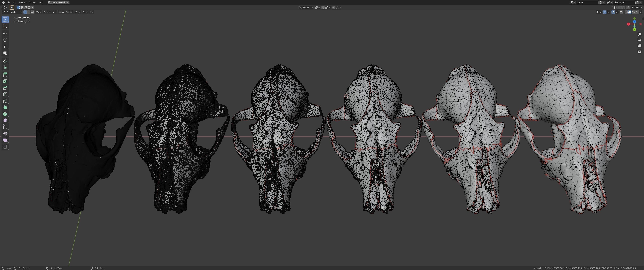Switch to material preview shading
The image size is (644, 270).
633,12
